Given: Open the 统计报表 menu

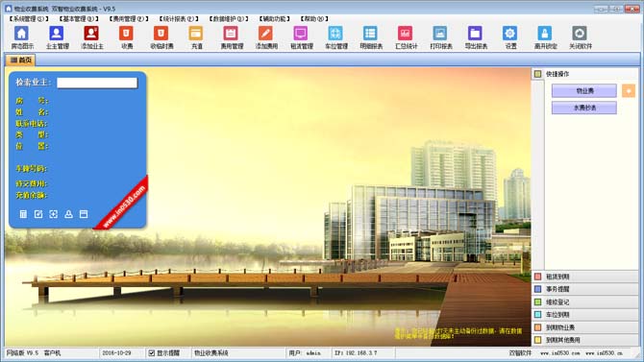Looking at the screenshot, I should [x=179, y=19].
